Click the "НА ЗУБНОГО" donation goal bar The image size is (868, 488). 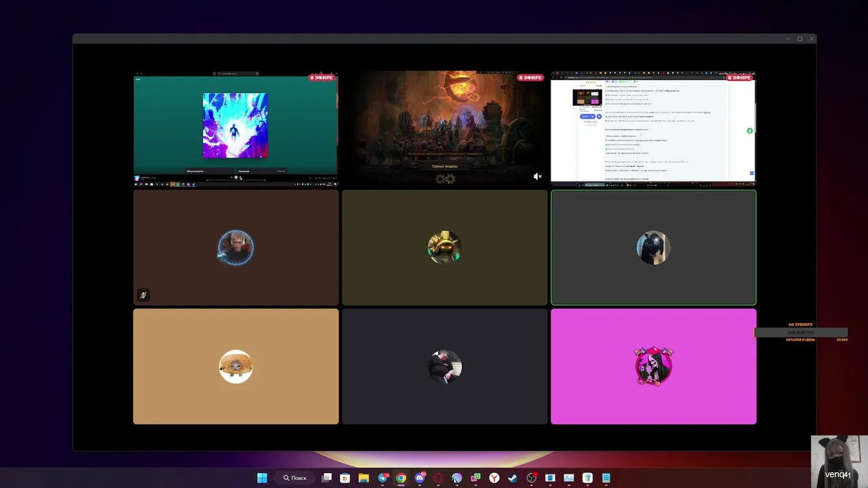(801, 333)
